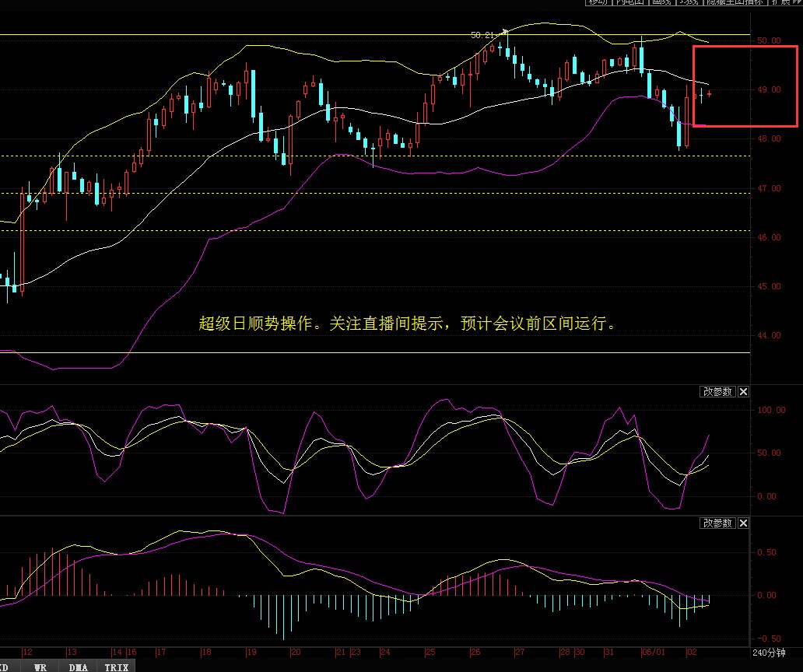Click the 移动 toolbar button
This screenshot has height=672, width=803.
pyautogui.click(x=597, y=2)
